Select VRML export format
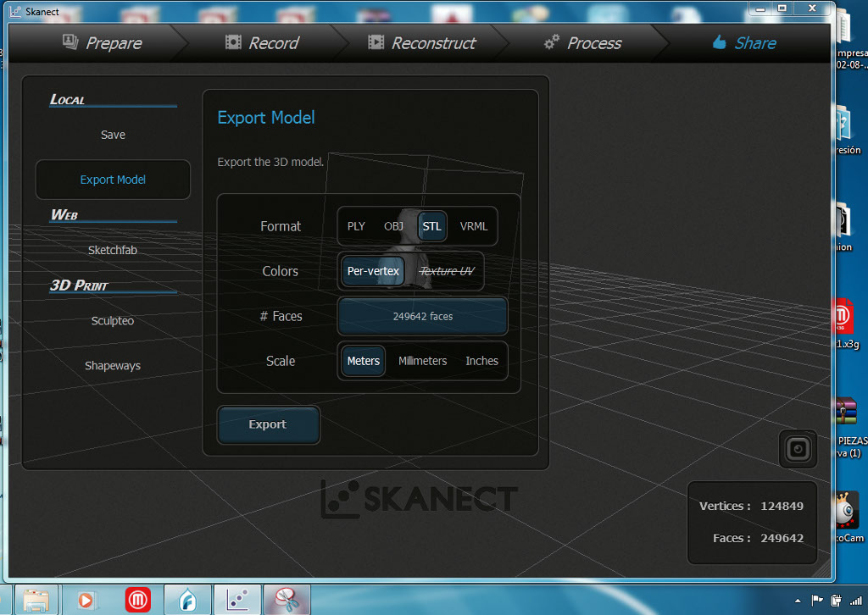Image resolution: width=868 pixels, height=615 pixels. [x=474, y=226]
